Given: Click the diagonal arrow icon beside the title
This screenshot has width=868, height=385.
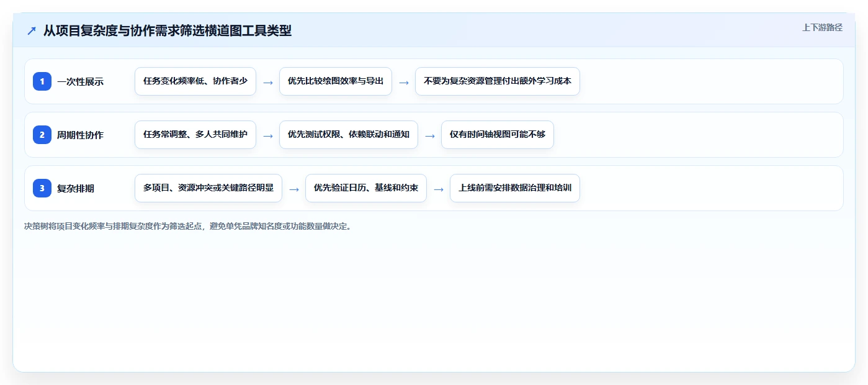Looking at the screenshot, I should pyautogui.click(x=32, y=30).
